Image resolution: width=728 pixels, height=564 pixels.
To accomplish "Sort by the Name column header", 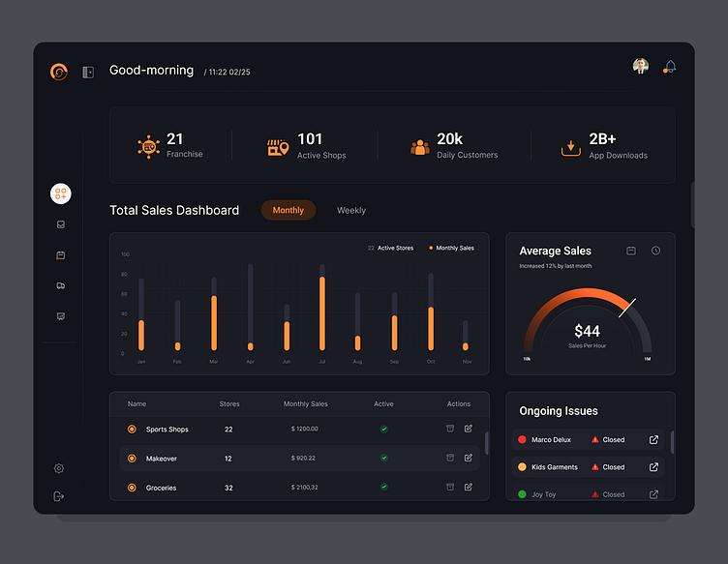I will coord(136,404).
